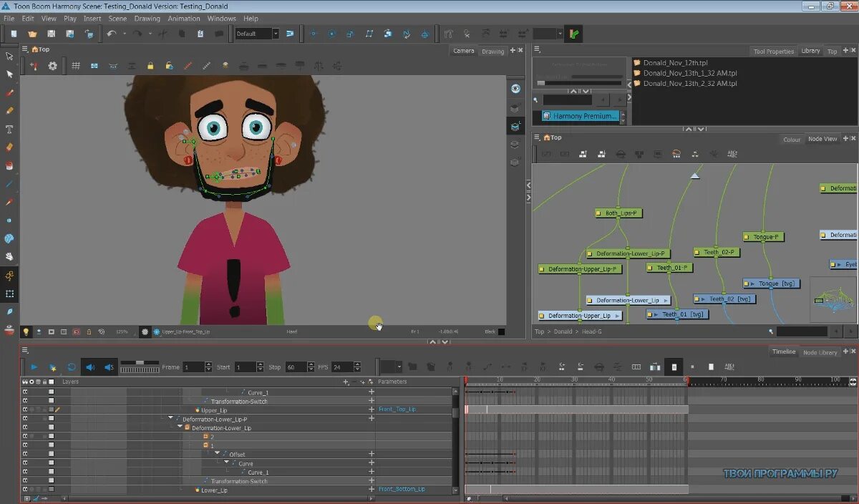The height and width of the screenshot is (504, 859).
Task: Switch to the Colour tab
Action: (792, 139)
